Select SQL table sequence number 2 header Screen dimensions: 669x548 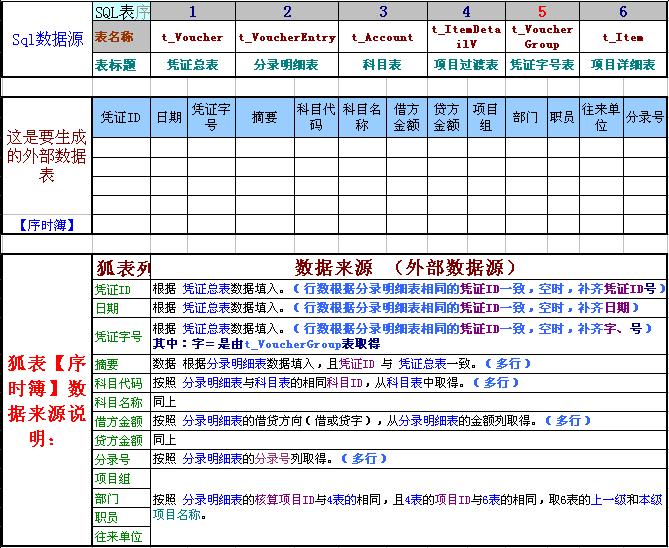tap(287, 11)
